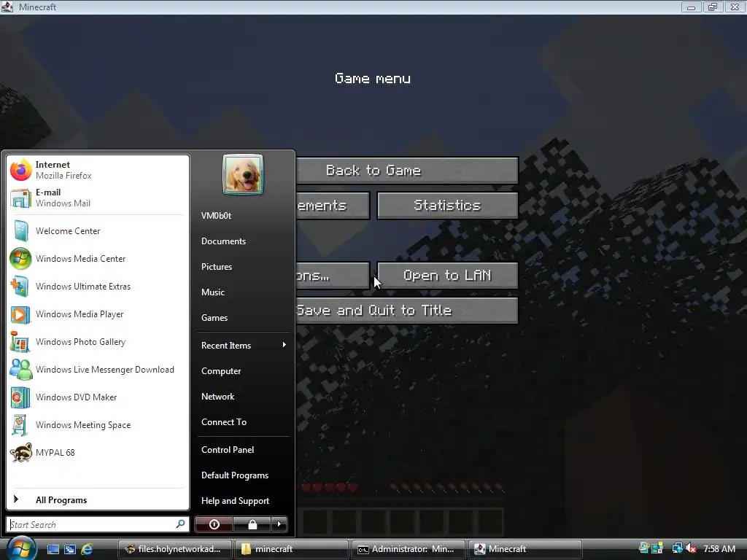Click Open to LAN button
Screen dimensions: 747x560
pyautogui.click(x=447, y=275)
